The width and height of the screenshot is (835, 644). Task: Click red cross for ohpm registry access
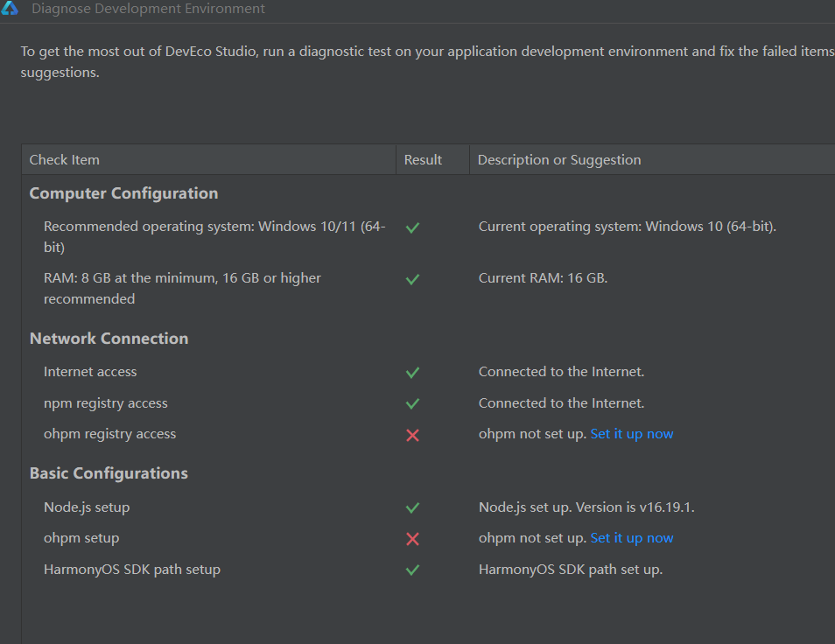[412, 436]
